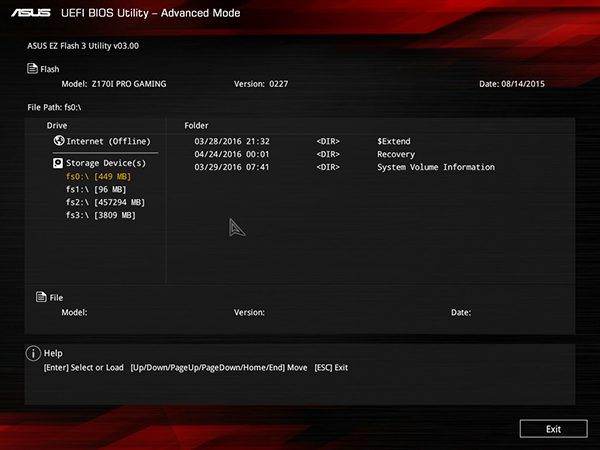Click the [ESC] Exit help hint
This screenshot has width=600, height=450.
(331, 368)
